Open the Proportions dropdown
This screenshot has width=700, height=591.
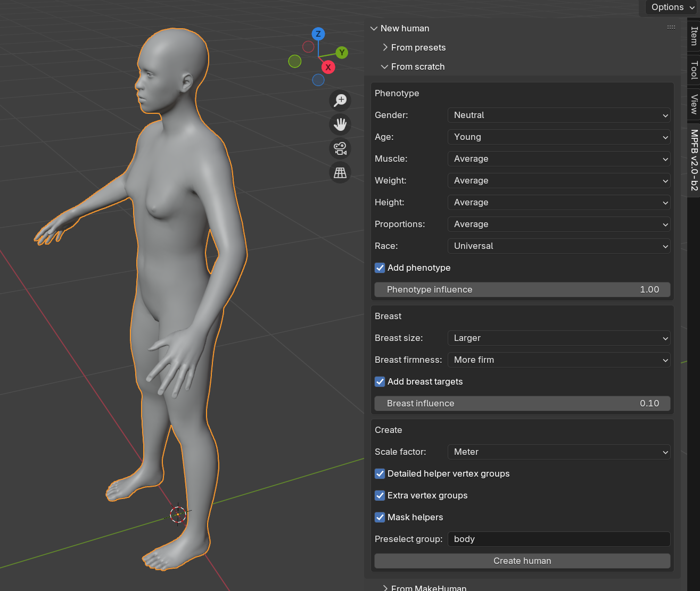pos(559,224)
